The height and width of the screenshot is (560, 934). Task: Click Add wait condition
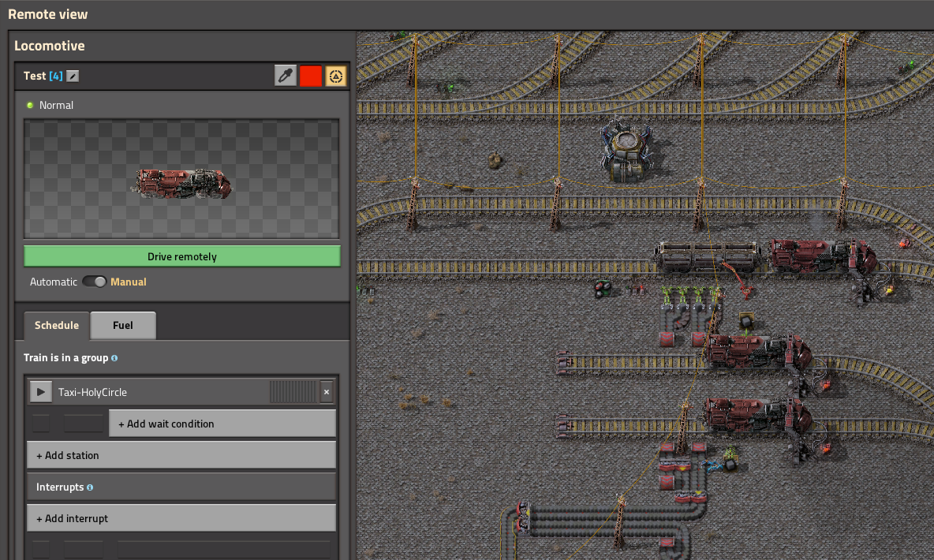[222, 424]
